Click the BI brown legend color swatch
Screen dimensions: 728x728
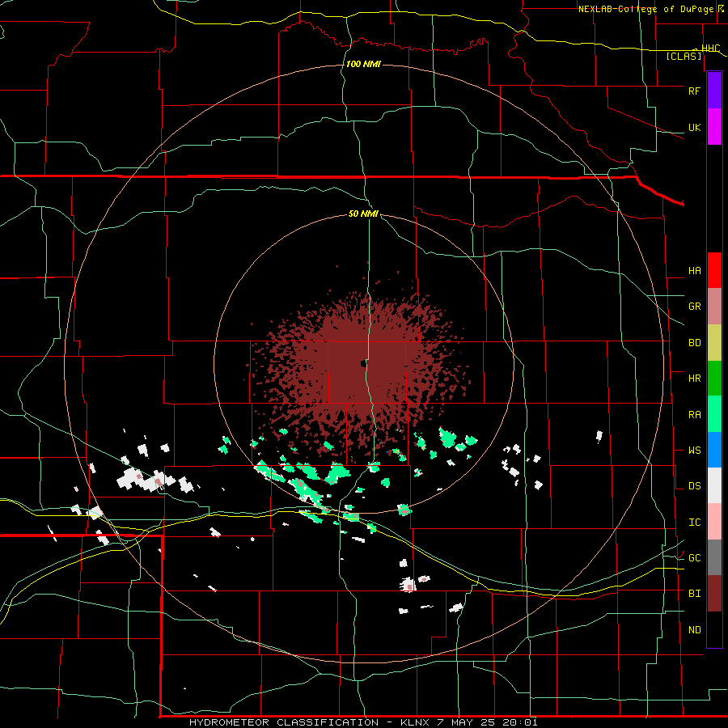coord(714,594)
